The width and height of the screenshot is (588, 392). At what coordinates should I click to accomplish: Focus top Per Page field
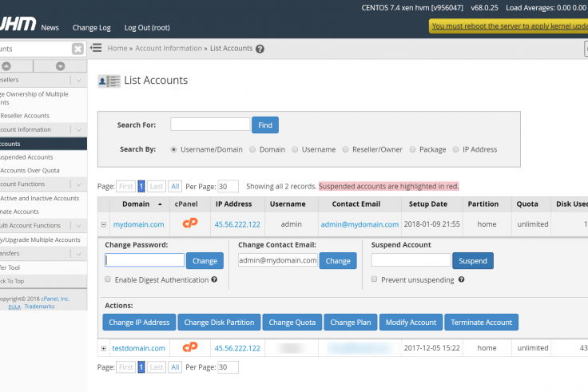click(228, 186)
